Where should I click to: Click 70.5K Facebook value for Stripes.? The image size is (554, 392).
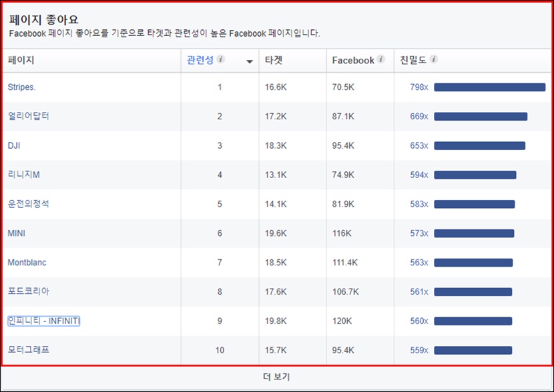(x=343, y=87)
